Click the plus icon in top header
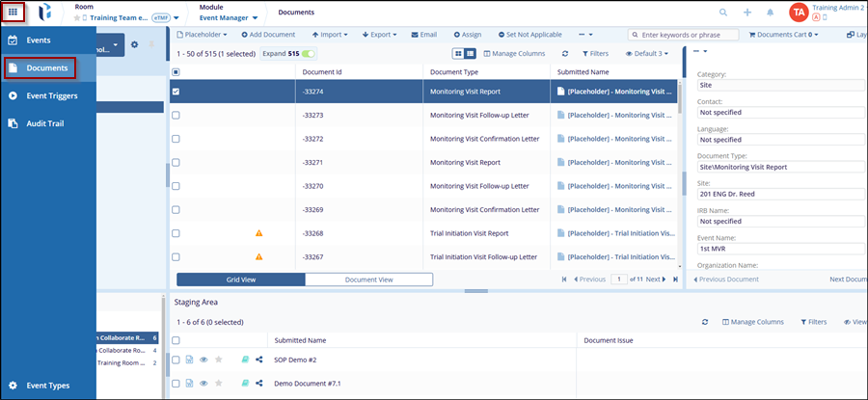Screen dimensions: 868x400 [746, 13]
